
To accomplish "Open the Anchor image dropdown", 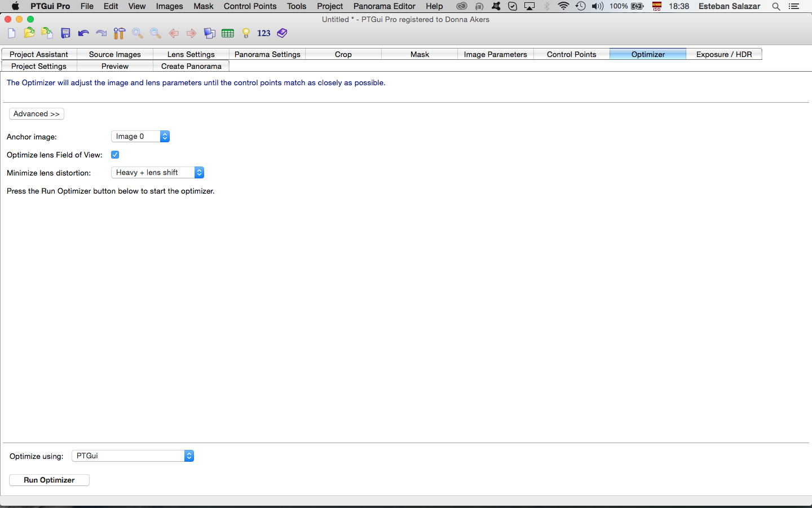I will point(140,137).
